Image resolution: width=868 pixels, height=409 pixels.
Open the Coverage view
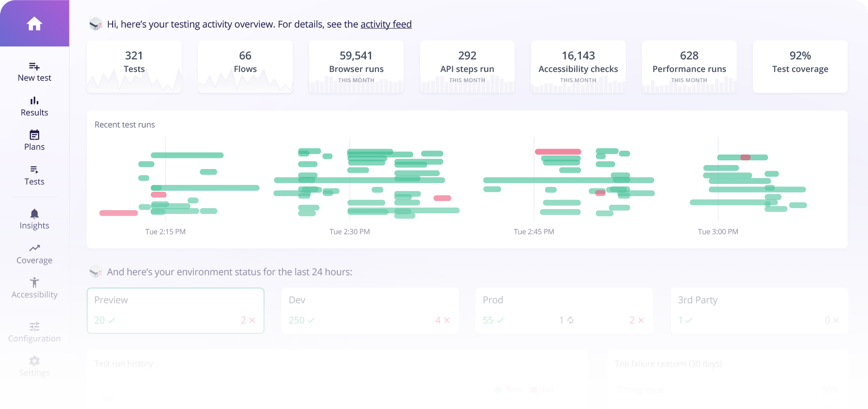tap(34, 253)
